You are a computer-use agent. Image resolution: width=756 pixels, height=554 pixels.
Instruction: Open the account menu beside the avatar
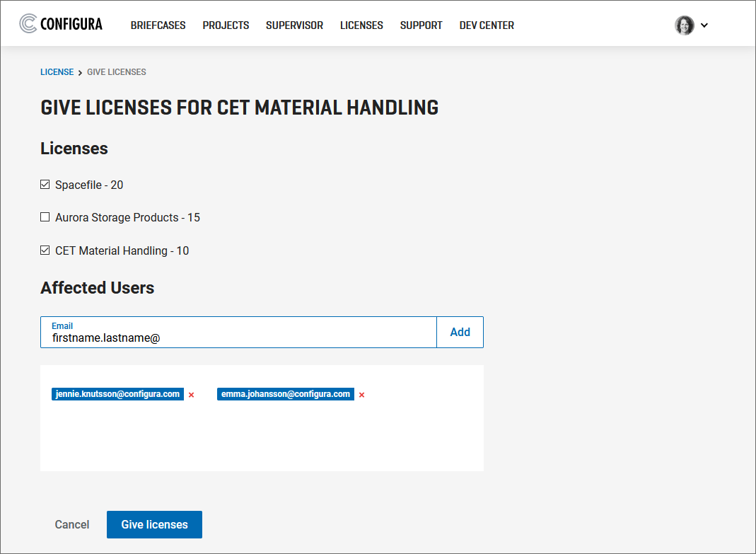point(704,25)
